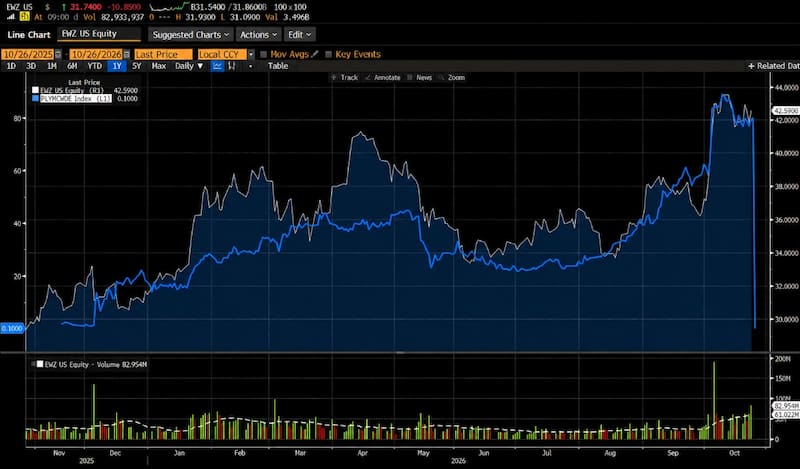Click the Track crosshair tool
The image size is (800, 469).
pyautogui.click(x=344, y=78)
